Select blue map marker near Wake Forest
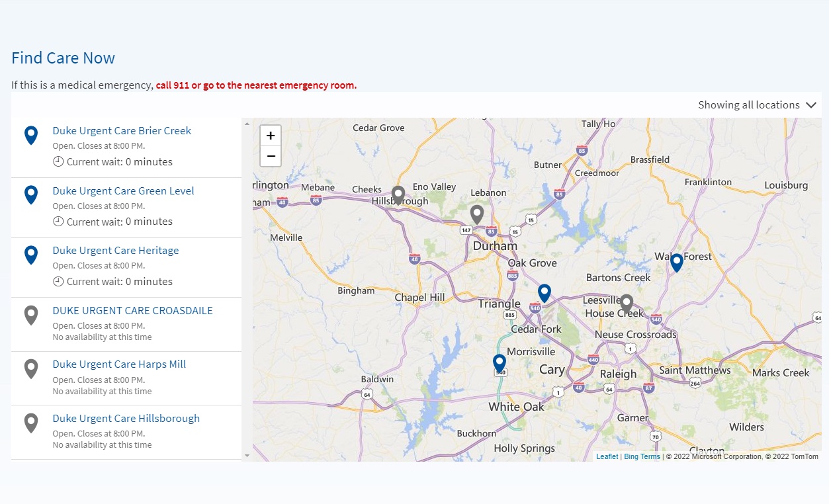Viewport: 829px width, 504px height. (676, 263)
